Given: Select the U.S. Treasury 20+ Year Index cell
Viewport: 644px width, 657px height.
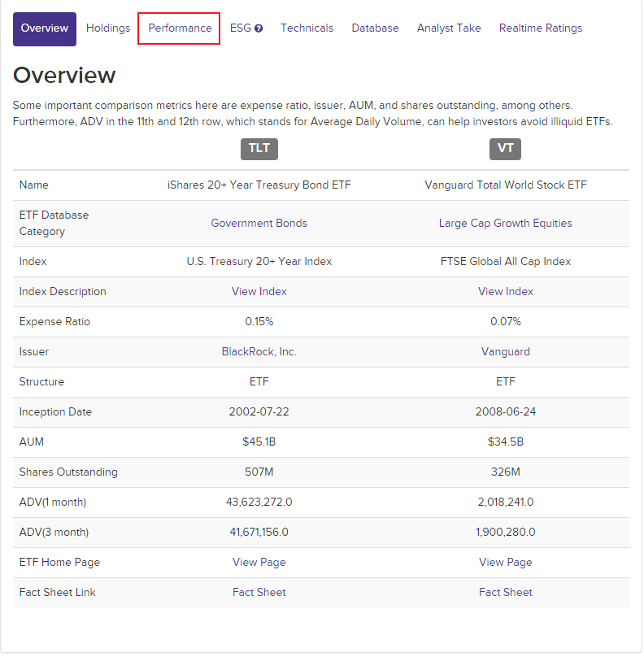Looking at the screenshot, I should 259,262.
